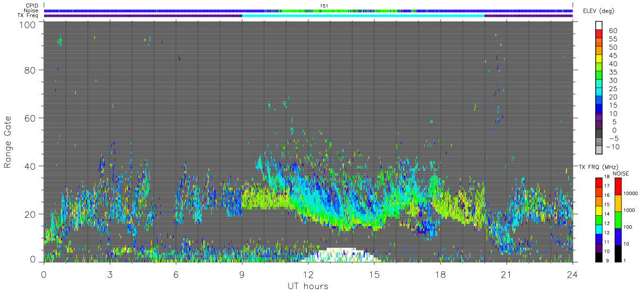The image size is (644, 297).
Task: Pick black NOISE swatch between 1 and 10
Action: 618,253
